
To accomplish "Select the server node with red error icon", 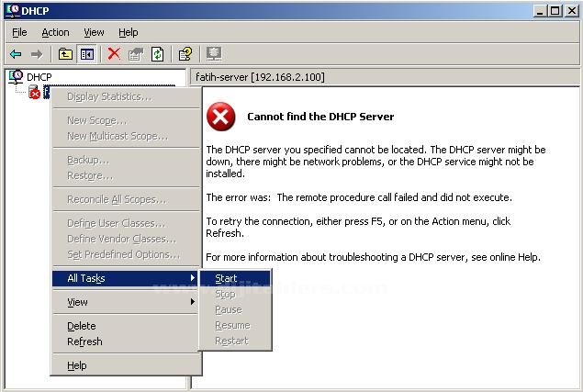I will (x=36, y=92).
